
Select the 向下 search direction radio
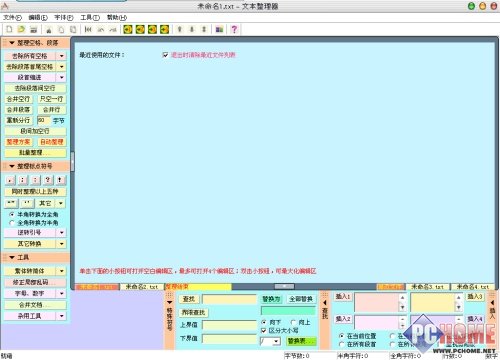[x=264, y=322]
